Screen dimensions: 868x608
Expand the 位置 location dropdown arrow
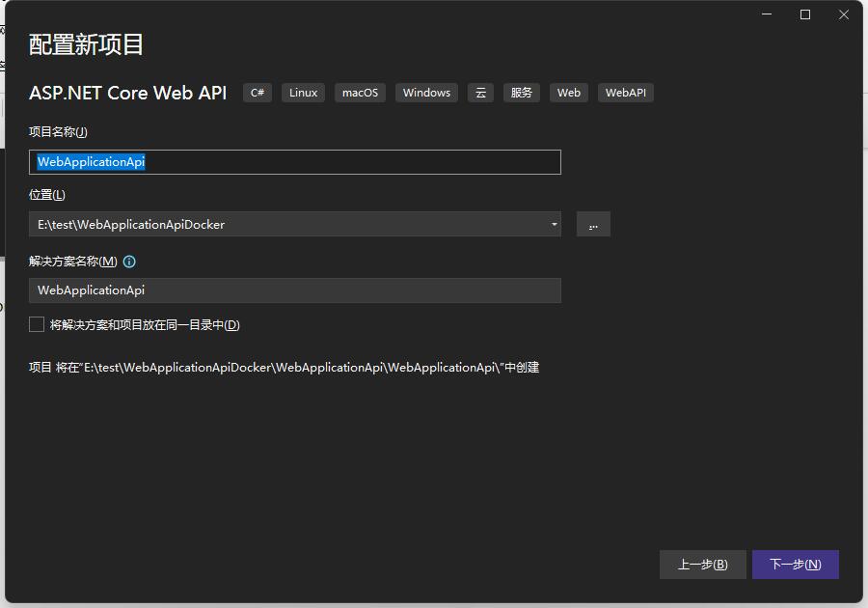pyautogui.click(x=554, y=225)
